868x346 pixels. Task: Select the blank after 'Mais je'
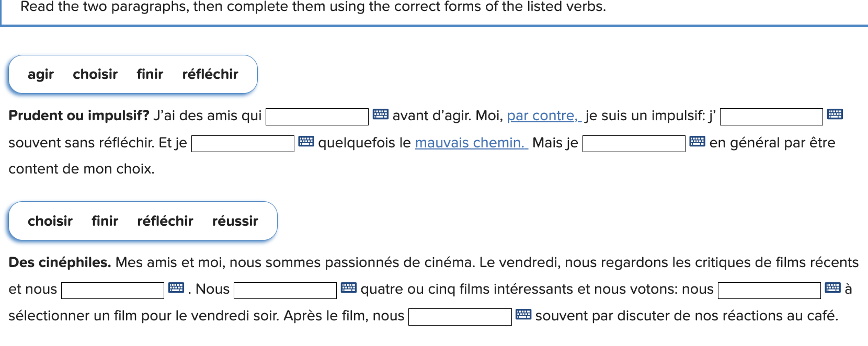tap(634, 144)
